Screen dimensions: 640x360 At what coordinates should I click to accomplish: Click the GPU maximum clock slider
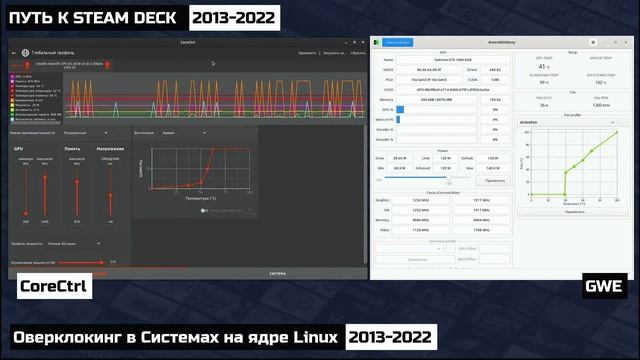pyautogui.click(x=45, y=191)
